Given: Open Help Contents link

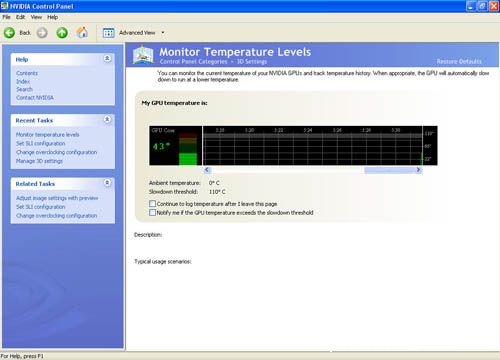Looking at the screenshot, I should 27,73.
